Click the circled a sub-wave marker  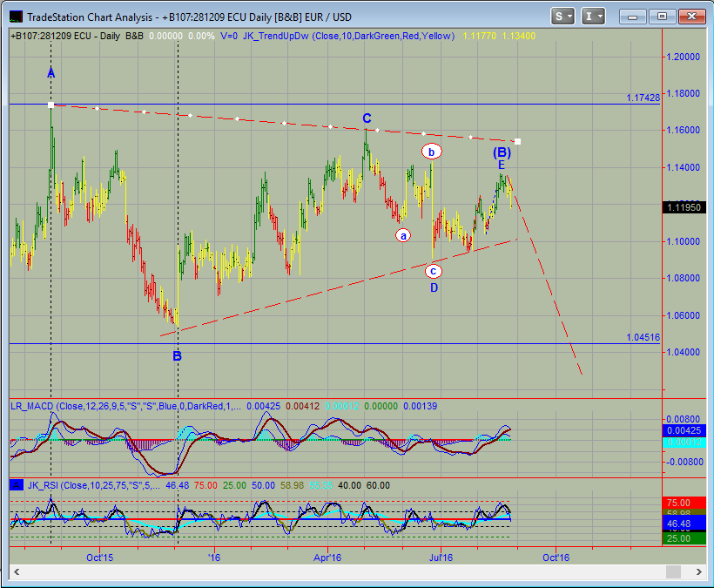(403, 236)
